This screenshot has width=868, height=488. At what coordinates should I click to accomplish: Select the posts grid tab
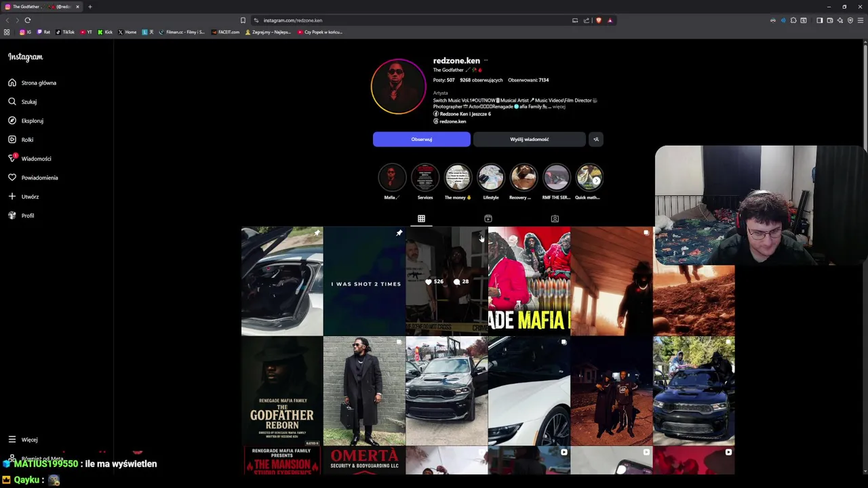[421, 218]
